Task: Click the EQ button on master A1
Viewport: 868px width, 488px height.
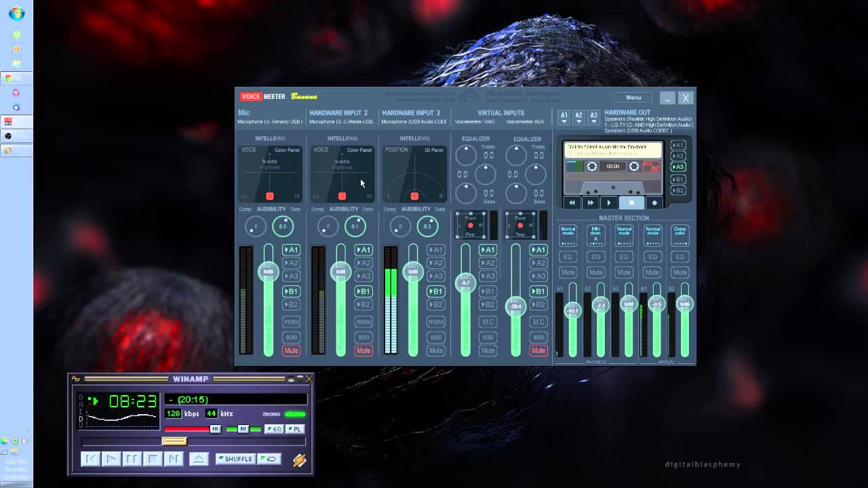Action: tap(568, 257)
